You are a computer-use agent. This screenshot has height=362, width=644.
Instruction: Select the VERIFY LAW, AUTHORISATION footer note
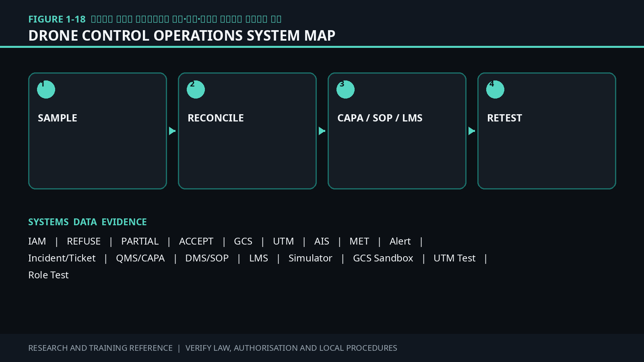[x=291, y=348]
